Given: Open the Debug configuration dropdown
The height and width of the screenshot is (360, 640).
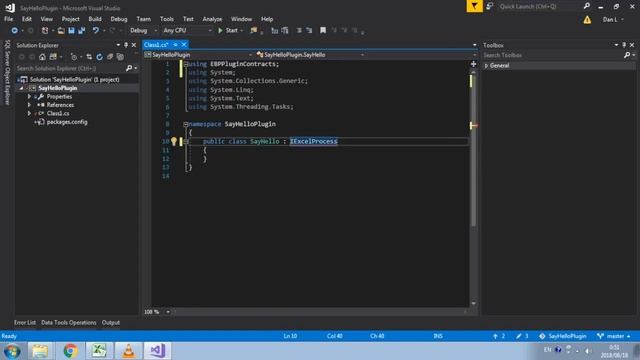Looking at the screenshot, I should tap(143, 31).
